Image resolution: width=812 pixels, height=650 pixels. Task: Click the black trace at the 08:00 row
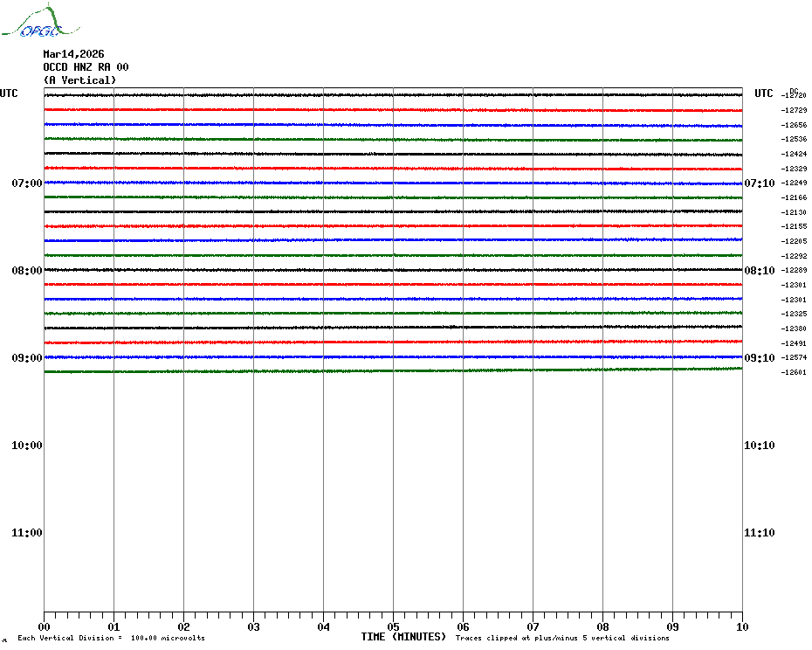(x=393, y=269)
